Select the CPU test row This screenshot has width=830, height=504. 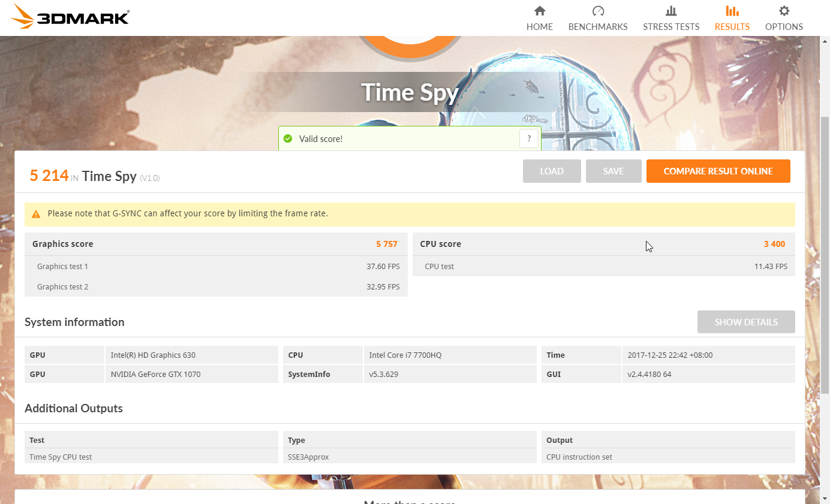pos(604,266)
